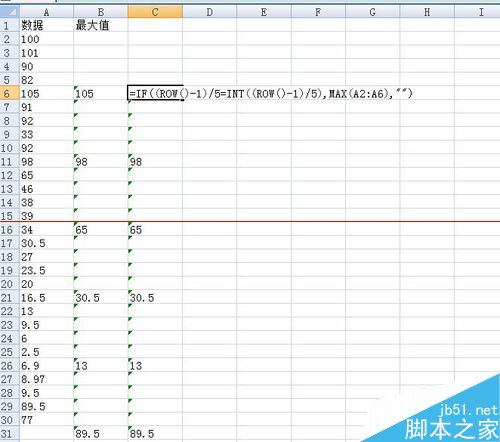
Task: Select column A header
Action: pos(47,12)
